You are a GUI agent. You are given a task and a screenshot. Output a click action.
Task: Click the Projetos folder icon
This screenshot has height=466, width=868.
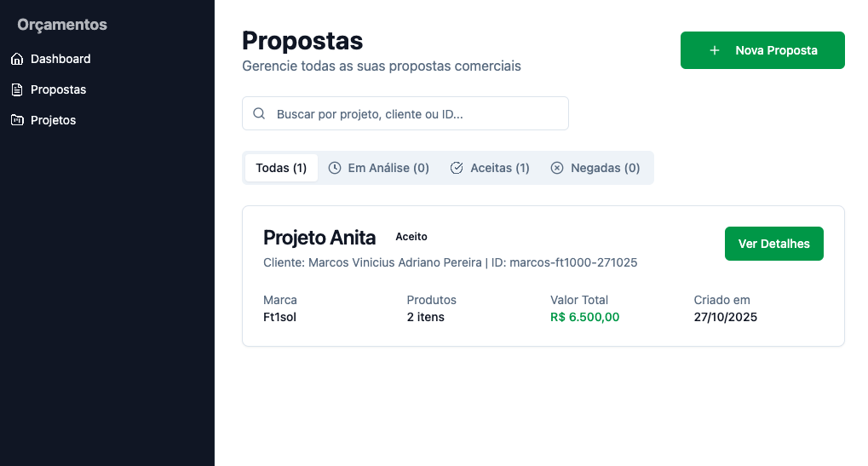point(17,121)
